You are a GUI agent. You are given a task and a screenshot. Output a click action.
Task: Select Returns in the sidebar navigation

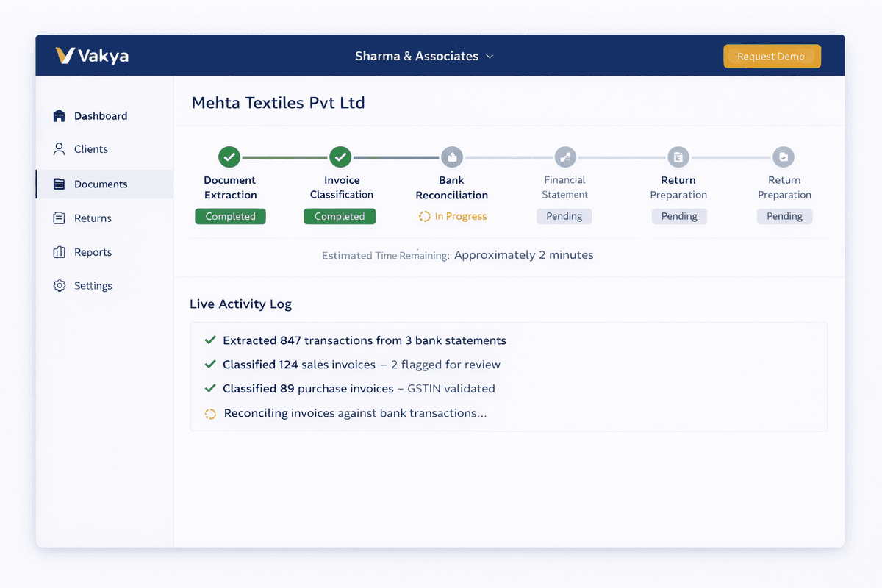point(59,218)
